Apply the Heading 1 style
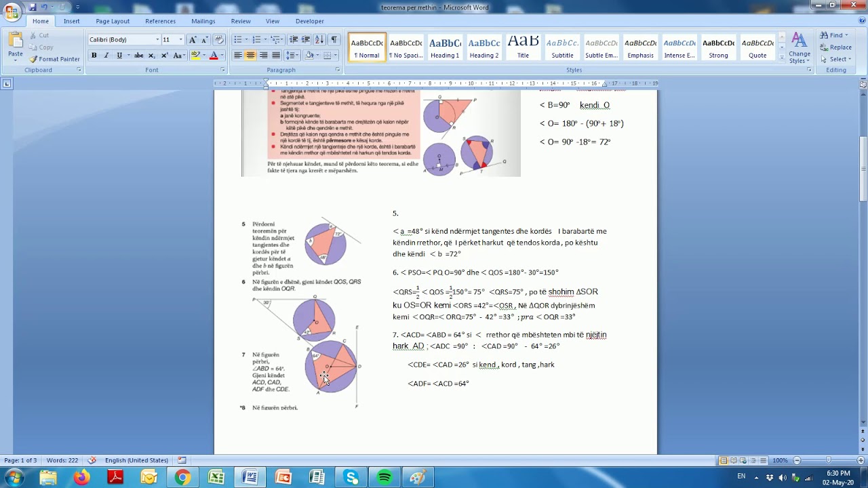Viewport: 868px width, 488px height. tap(445, 47)
